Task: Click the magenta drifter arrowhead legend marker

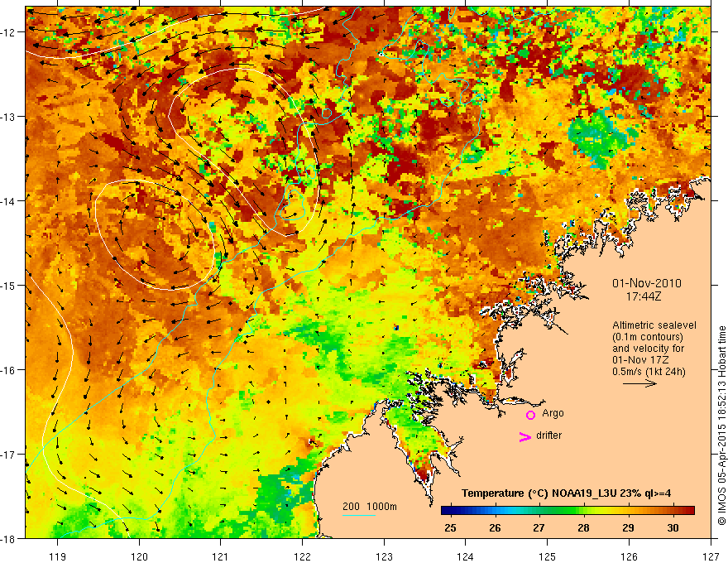Action: pyautogui.click(x=524, y=436)
